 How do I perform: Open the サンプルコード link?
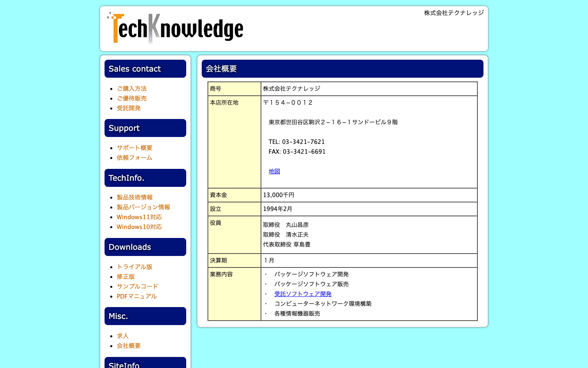tap(137, 286)
